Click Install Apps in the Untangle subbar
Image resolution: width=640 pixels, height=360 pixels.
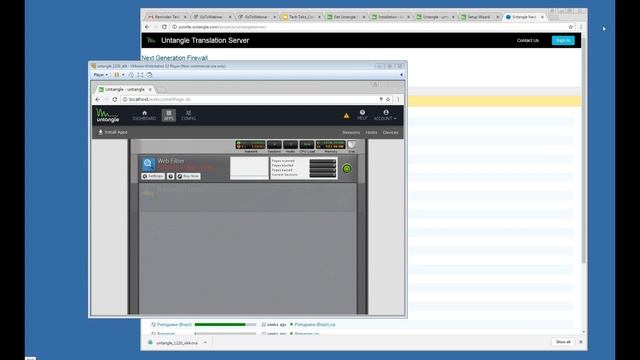pyautogui.click(x=113, y=132)
